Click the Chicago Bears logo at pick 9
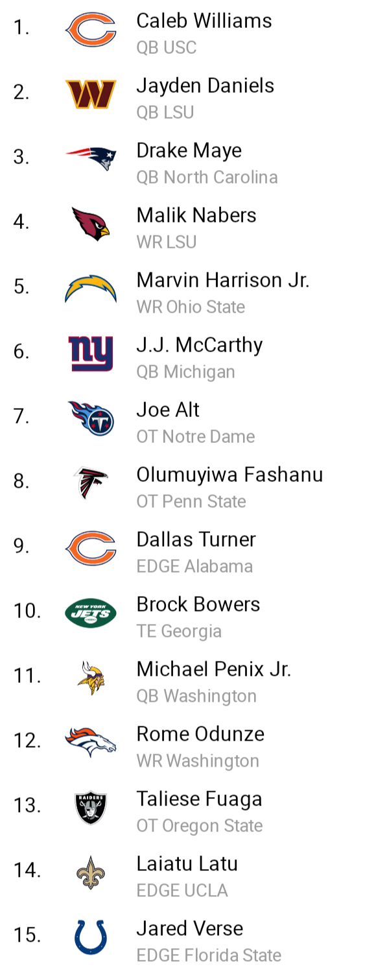 coord(91,548)
